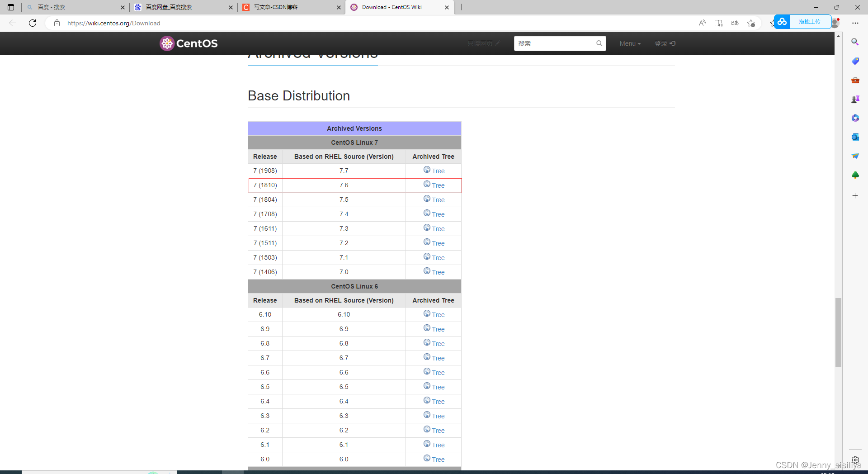Open the read aloud icon in address bar
Screen dimensions: 868x474
702,23
